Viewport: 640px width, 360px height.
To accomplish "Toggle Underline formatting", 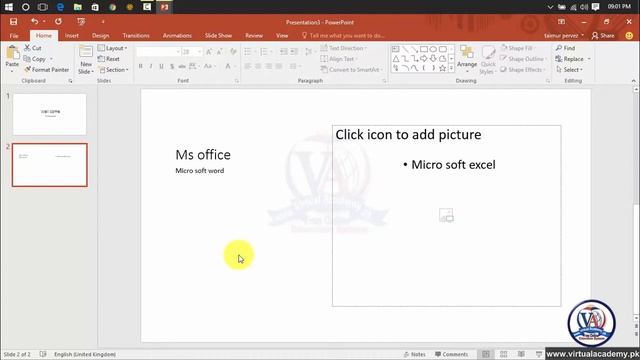I will tap(161, 66).
